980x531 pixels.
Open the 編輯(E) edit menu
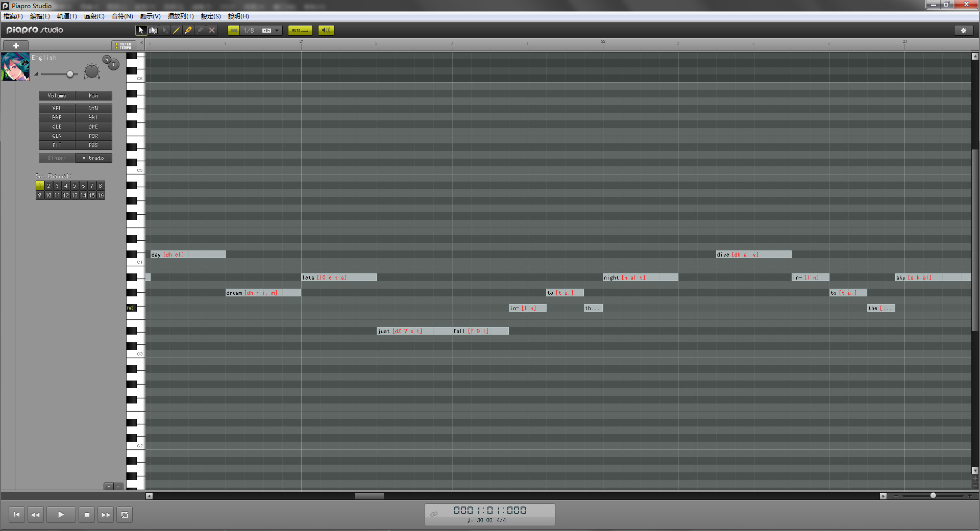tap(40, 16)
